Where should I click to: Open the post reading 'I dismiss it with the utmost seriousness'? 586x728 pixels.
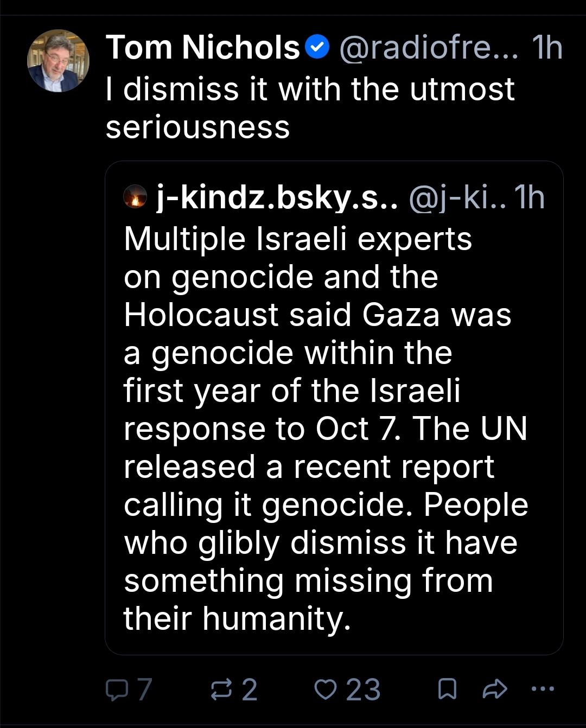310,108
